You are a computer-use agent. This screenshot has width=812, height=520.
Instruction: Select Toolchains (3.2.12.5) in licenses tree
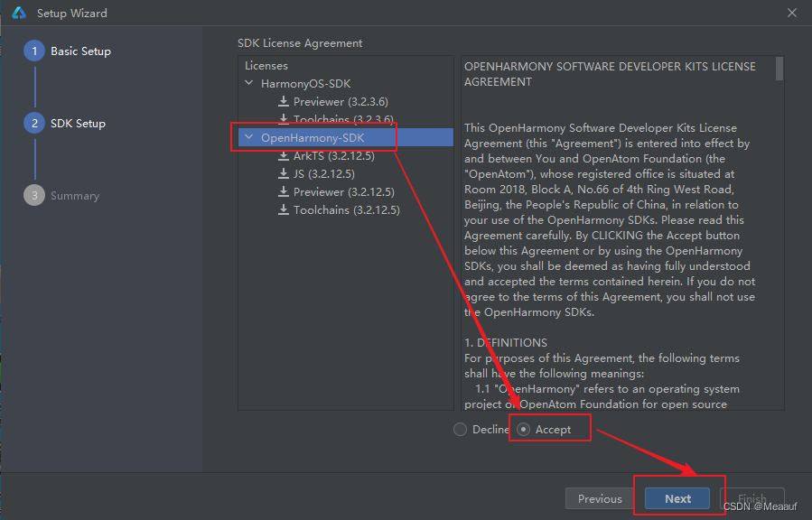[x=347, y=210]
